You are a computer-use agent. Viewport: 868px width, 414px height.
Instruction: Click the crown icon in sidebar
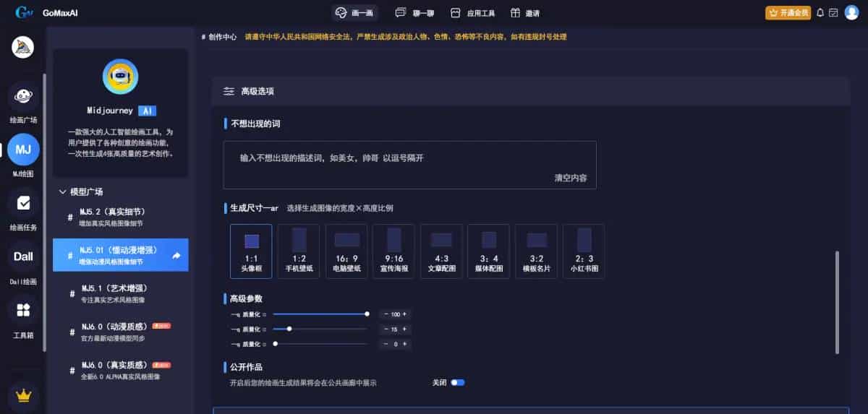coord(23,396)
